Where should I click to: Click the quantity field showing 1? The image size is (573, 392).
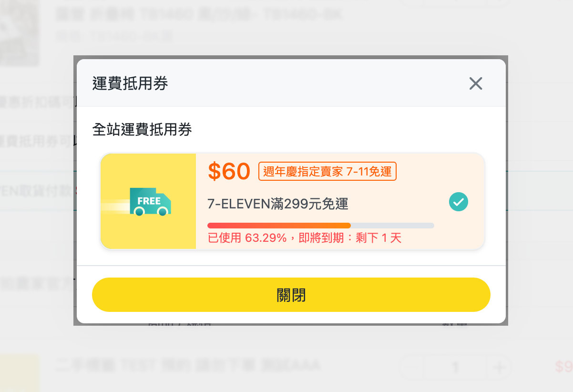point(455,368)
